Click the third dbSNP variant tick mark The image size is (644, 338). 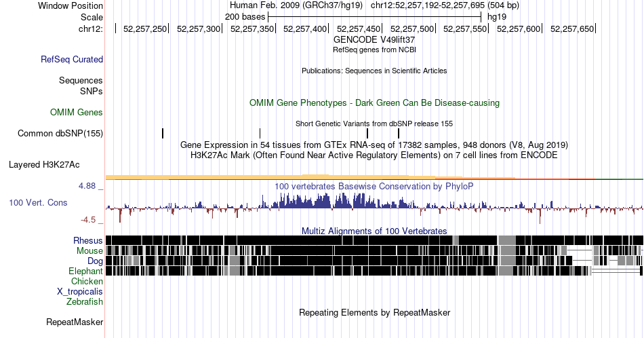[x=367, y=133]
